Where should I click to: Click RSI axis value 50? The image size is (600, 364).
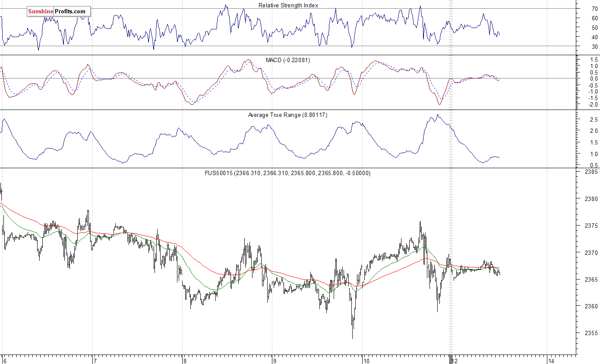(x=594, y=28)
